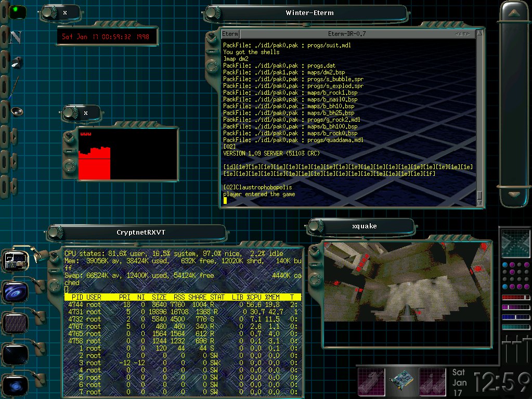
Task: Click the round knob on clock window title
Action: (49, 12)
